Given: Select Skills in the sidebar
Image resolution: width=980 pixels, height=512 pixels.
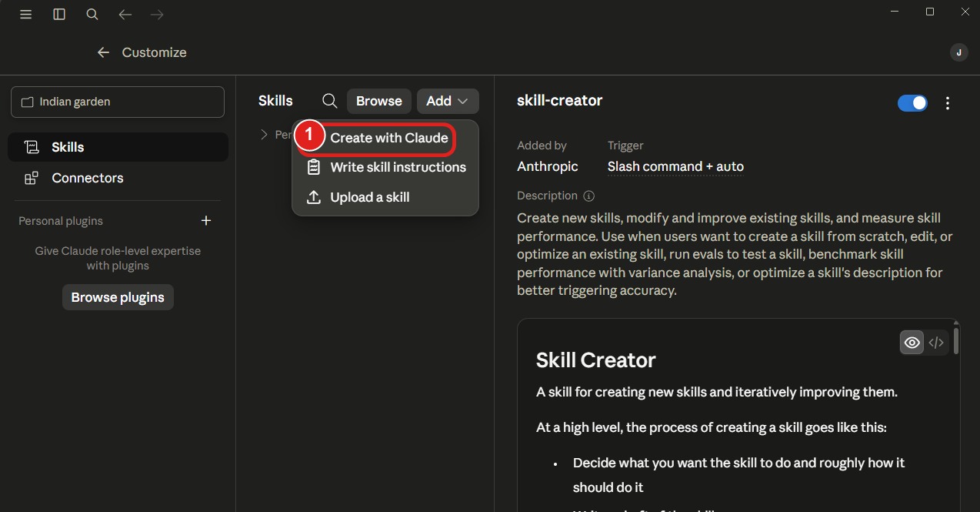Looking at the screenshot, I should click(118, 147).
